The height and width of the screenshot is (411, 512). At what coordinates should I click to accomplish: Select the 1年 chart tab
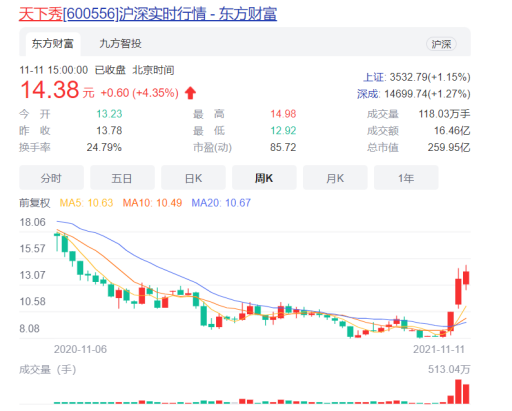406,178
